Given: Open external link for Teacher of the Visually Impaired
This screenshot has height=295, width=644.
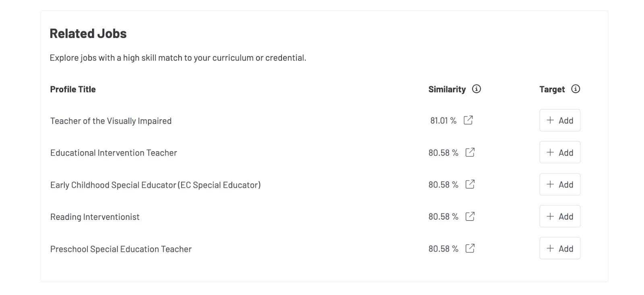Looking at the screenshot, I should tap(468, 120).
